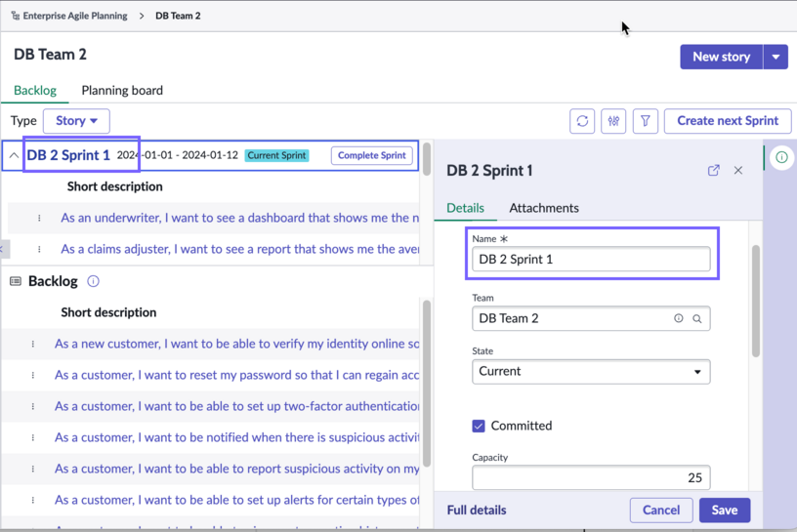Click the refresh backlog icon
This screenshot has height=532, width=797.
pos(582,121)
